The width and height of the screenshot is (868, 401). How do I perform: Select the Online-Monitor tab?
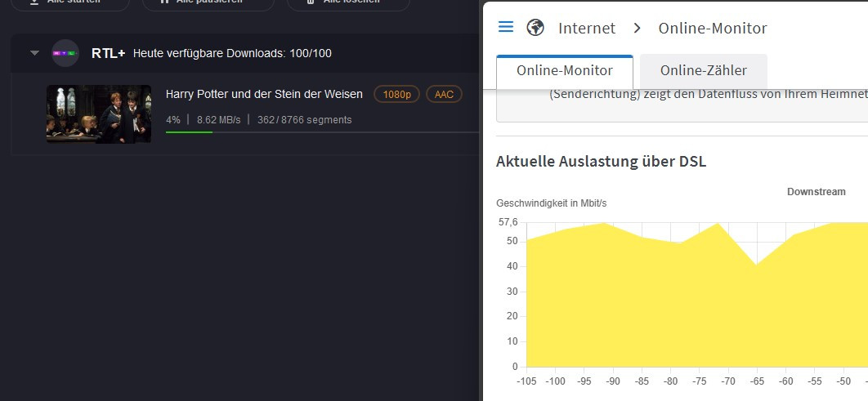coord(564,71)
